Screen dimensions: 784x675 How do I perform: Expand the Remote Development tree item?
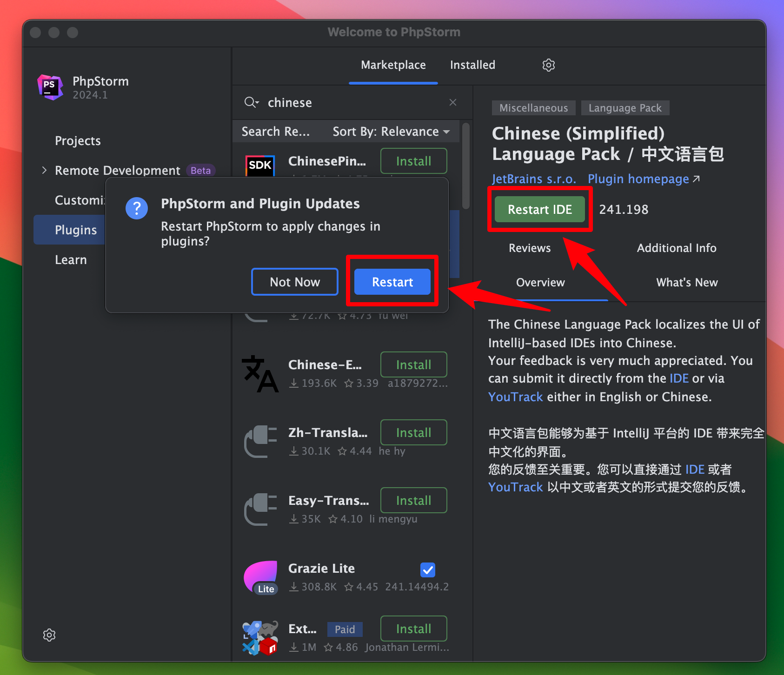45,170
